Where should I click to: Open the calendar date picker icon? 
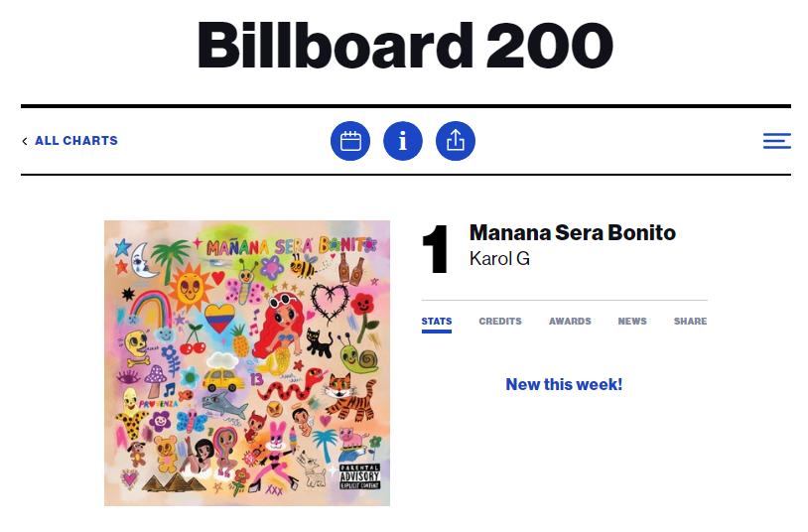click(350, 141)
